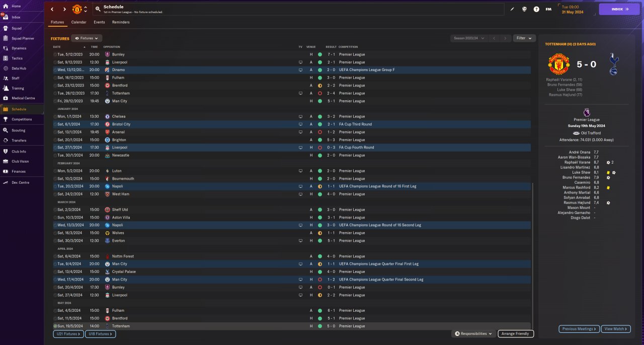Switch to the Fixtures tab
Image resolution: width=644 pixels, height=345 pixels.
(x=57, y=23)
